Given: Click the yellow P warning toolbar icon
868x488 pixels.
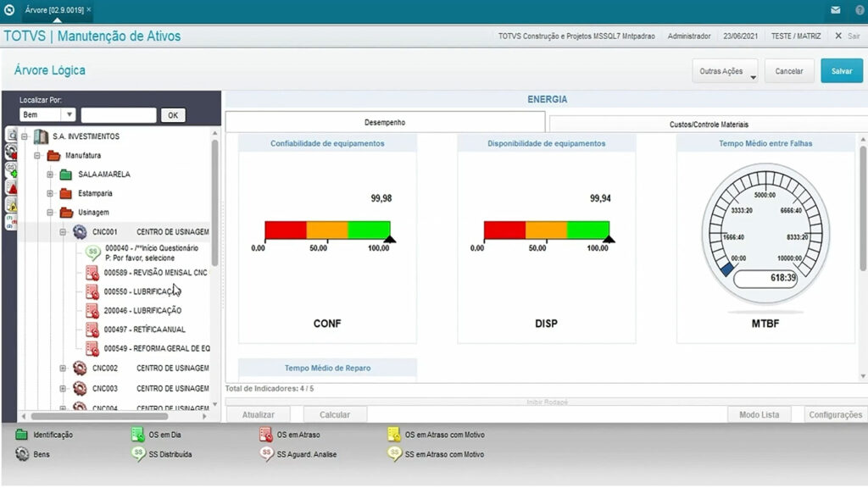Looking at the screenshot, I should [x=11, y=205].
